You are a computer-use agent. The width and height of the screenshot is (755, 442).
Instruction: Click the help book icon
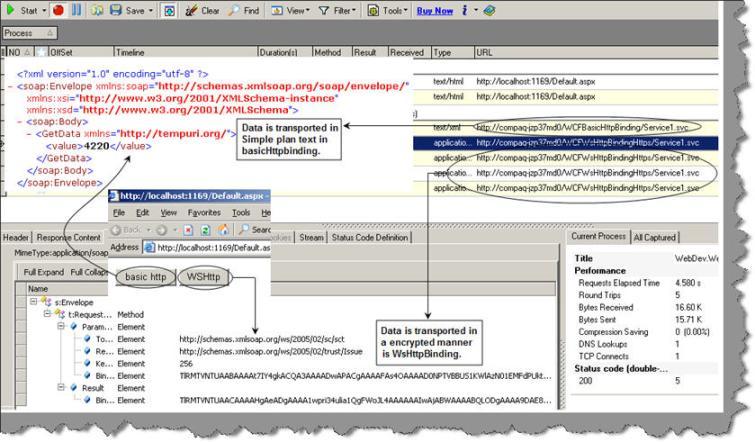489,10
